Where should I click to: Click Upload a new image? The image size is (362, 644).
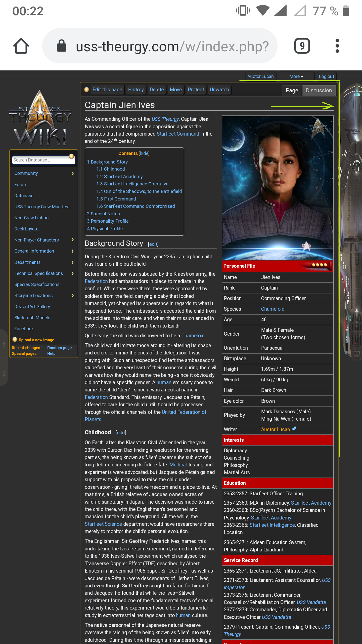tap(36, 340)
